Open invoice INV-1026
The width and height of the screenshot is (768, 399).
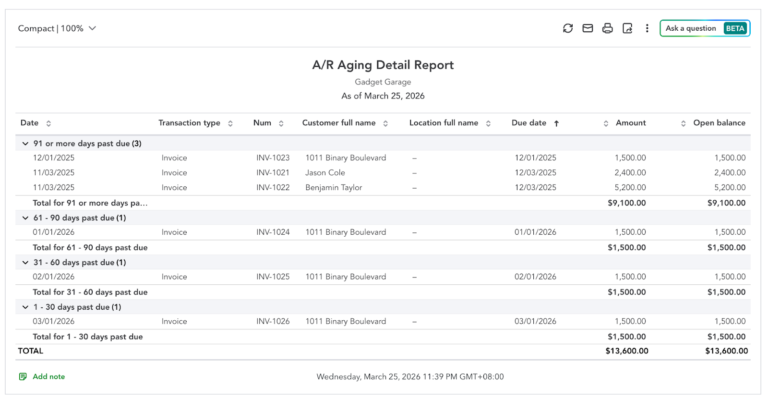click(x=273, y=321)
